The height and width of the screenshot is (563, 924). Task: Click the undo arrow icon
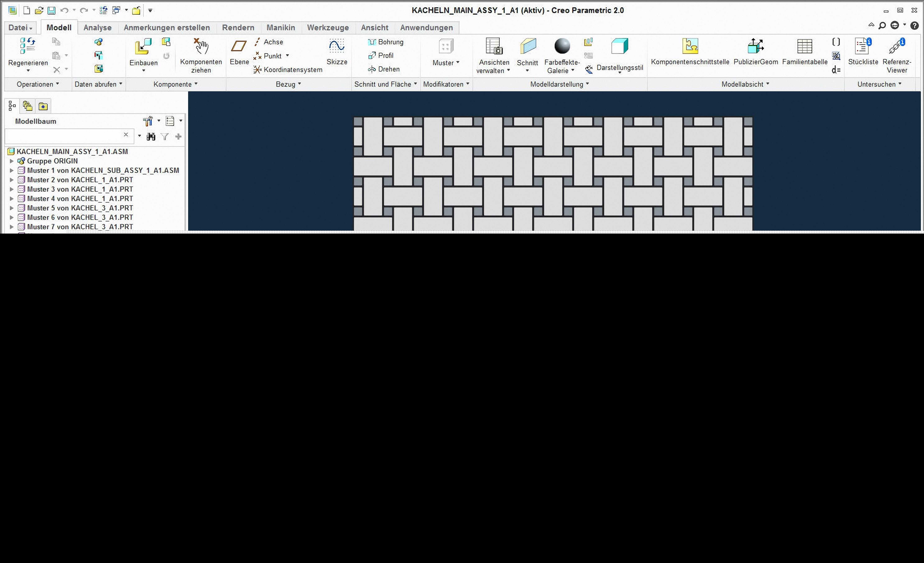click(x=64, y=10)
